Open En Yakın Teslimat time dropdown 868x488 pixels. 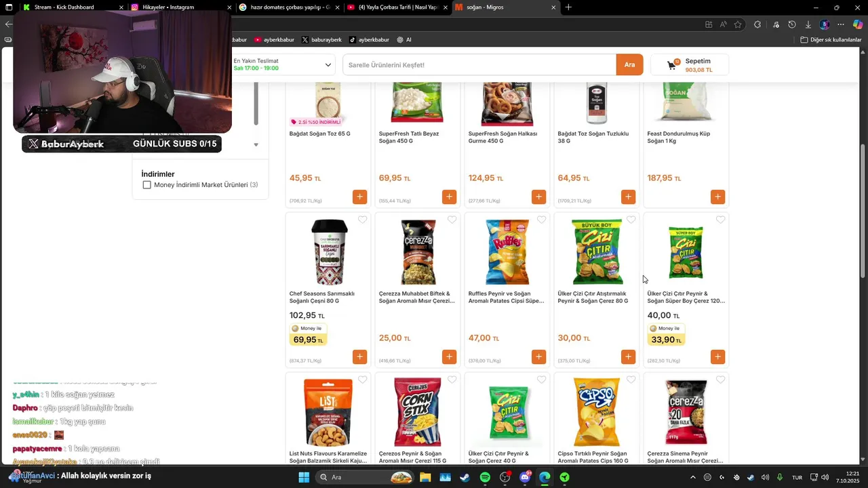point(282,64)
